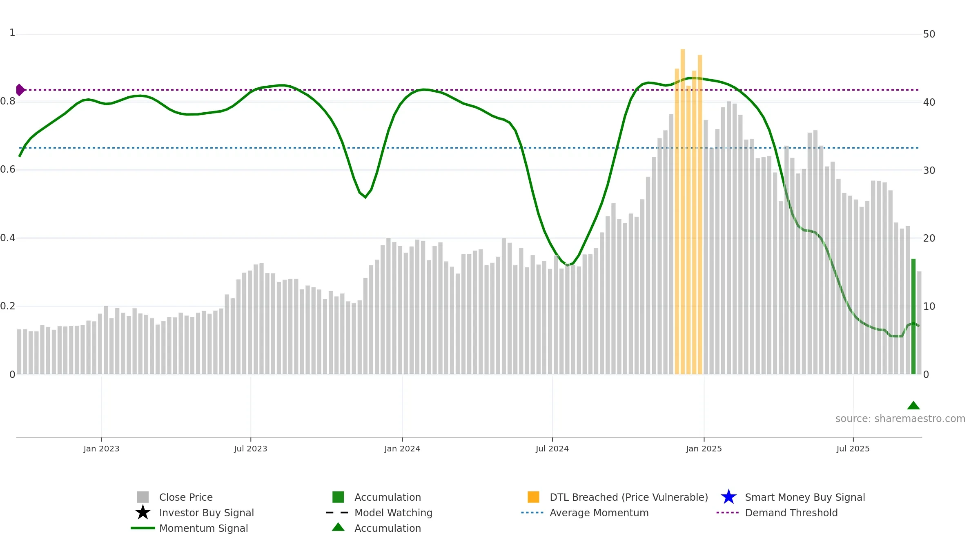The image size is (980, 551).
Task: Toggle the Demand Threshold legend label
Action: point(791,513)
